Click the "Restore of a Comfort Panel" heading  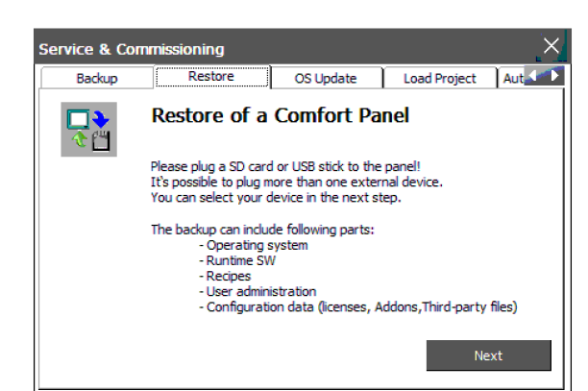tap(281, 116)
